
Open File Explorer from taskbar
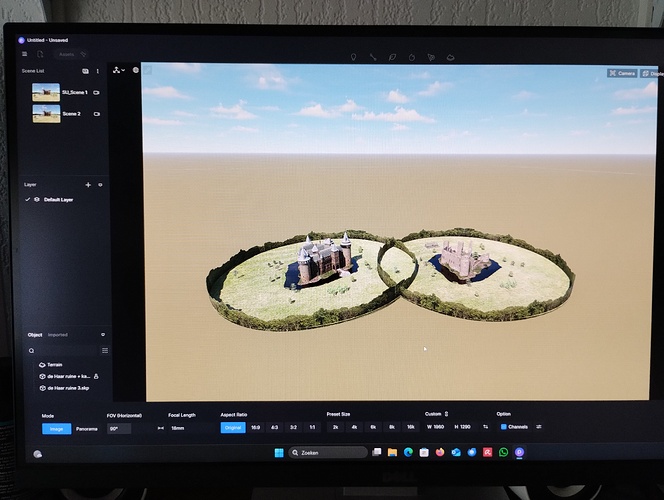tap(393, 453)
